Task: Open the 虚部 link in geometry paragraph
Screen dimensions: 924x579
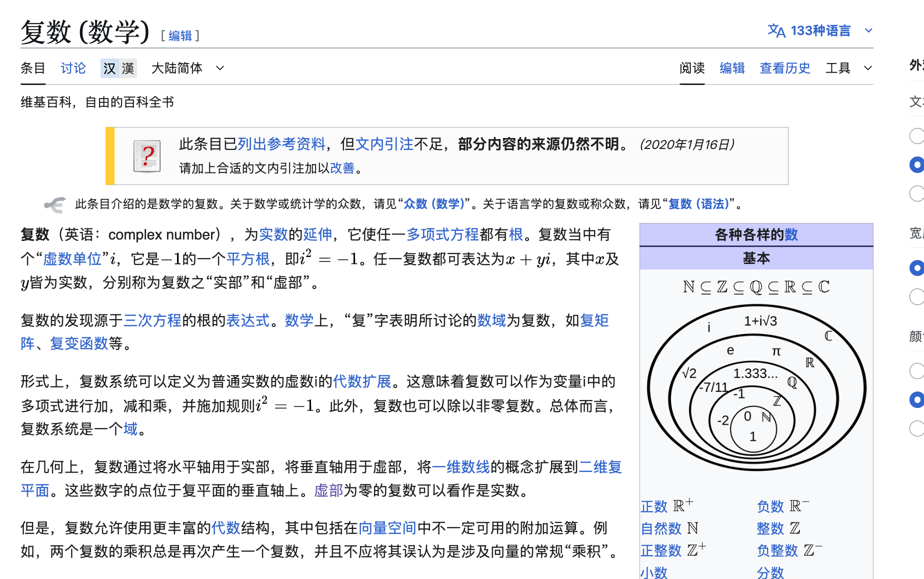Action: pos(328,490)
